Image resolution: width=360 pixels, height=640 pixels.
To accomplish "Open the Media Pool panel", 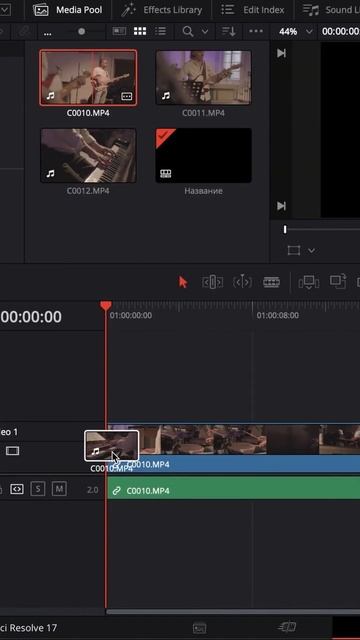I will [68, 10].
